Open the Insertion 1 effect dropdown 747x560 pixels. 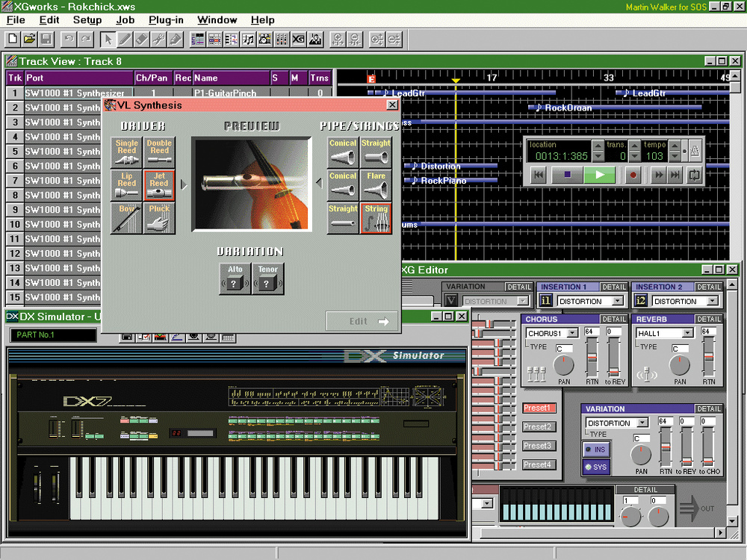pyautogui.click(x=617, y=301)
